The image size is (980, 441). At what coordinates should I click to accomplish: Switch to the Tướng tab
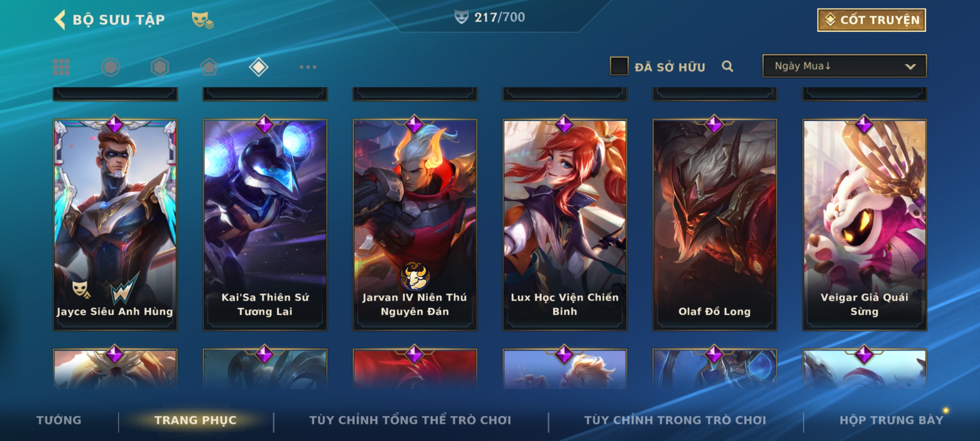pos(59,420)
